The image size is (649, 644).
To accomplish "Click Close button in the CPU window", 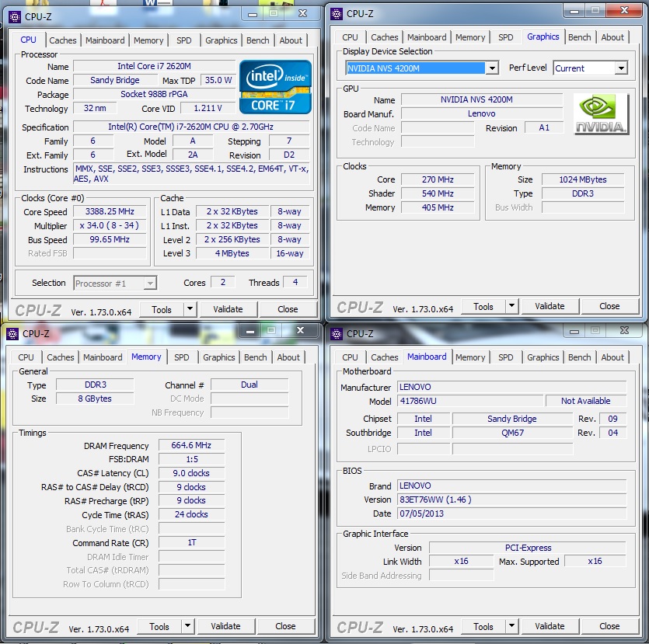I will pyautogui.click(x=288, y=309).
